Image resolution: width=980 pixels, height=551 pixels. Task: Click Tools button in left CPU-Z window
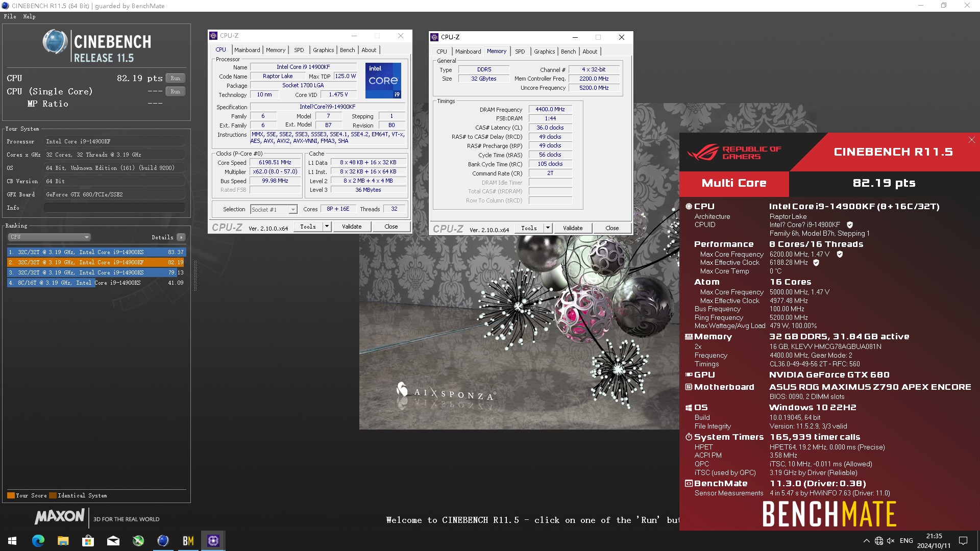click(x=308, y=227)
